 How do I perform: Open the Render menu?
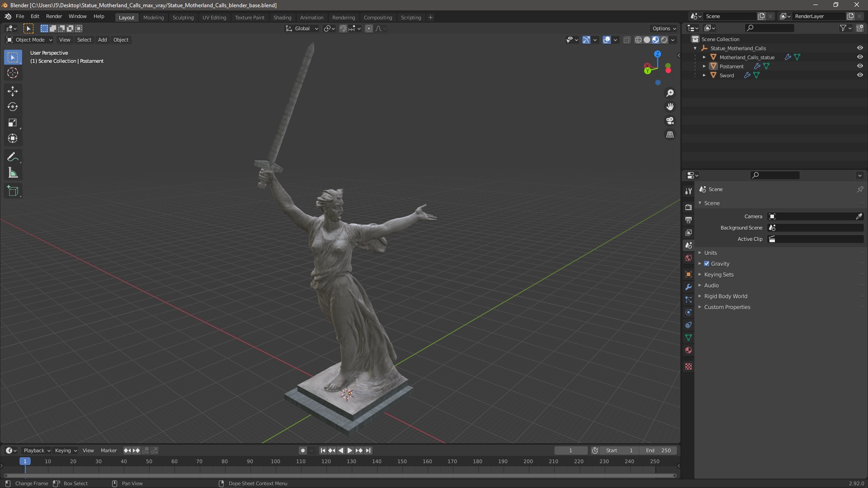[54, 16]
